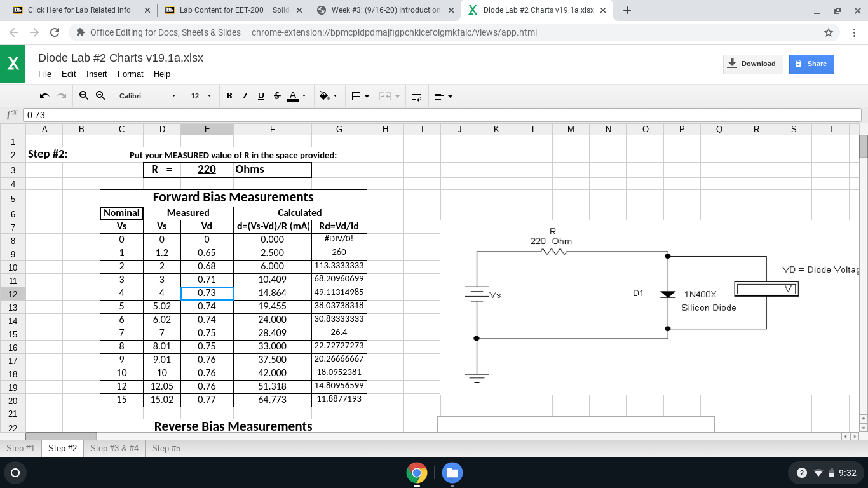Bookmark page with the star icon
868x488 pixels.
coord(828,32)
